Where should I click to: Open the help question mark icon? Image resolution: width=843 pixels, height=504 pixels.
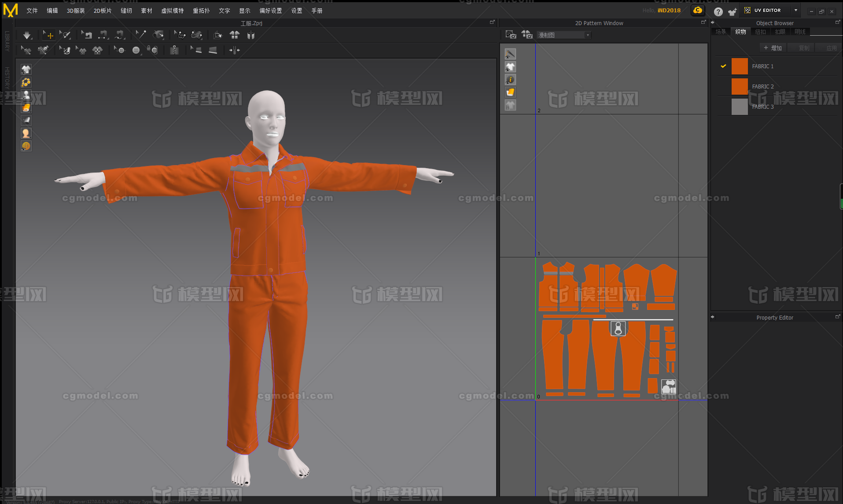(718, 12)
